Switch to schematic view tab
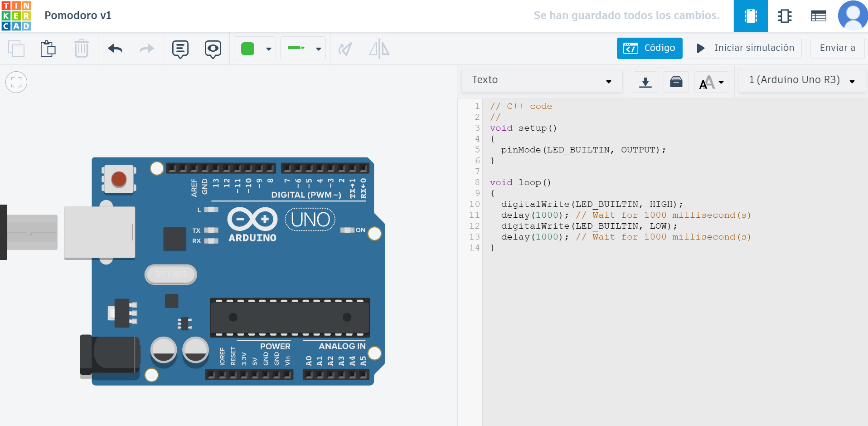The image size is (868, 426). (784, 16)
